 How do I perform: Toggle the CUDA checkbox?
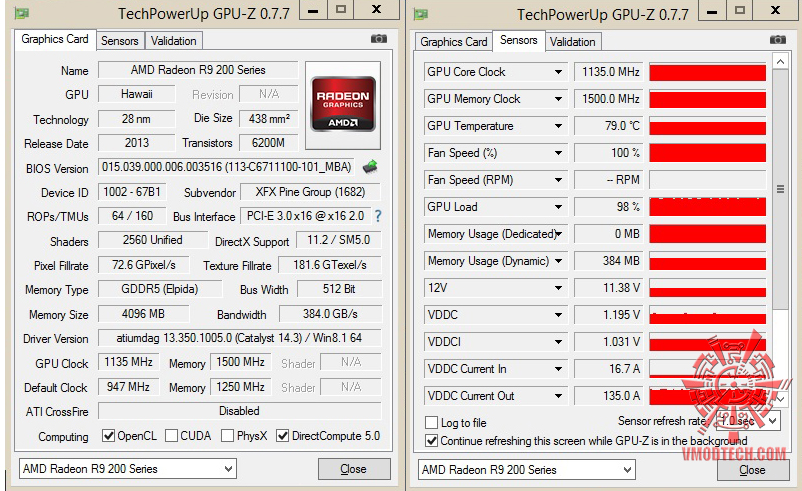[172, 436]
